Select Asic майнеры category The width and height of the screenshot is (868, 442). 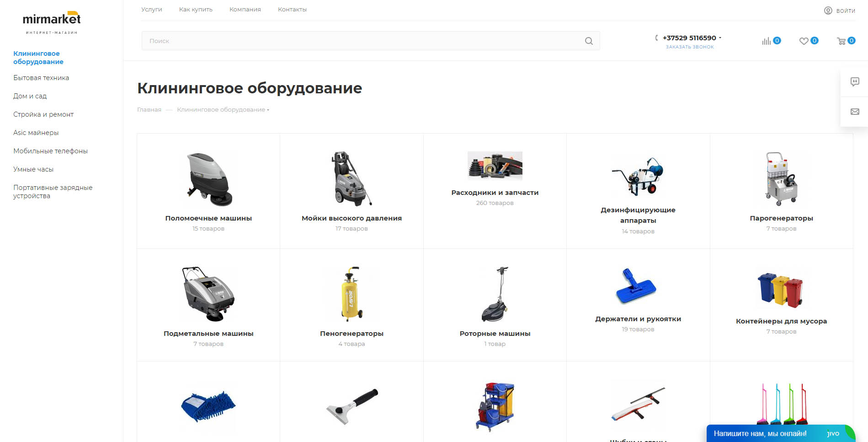tap(36, 133)
